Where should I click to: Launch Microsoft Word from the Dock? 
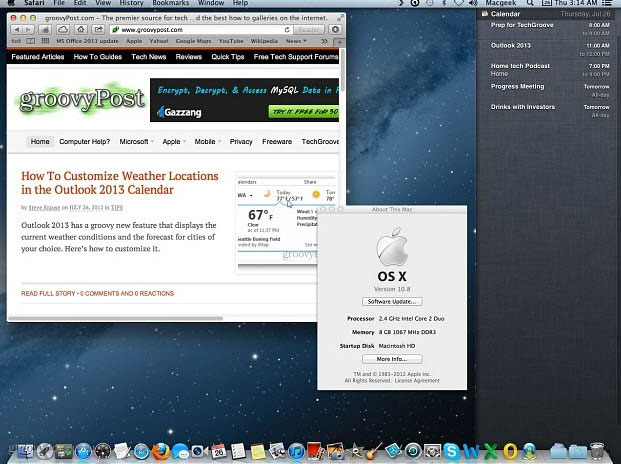pos(471,451)
